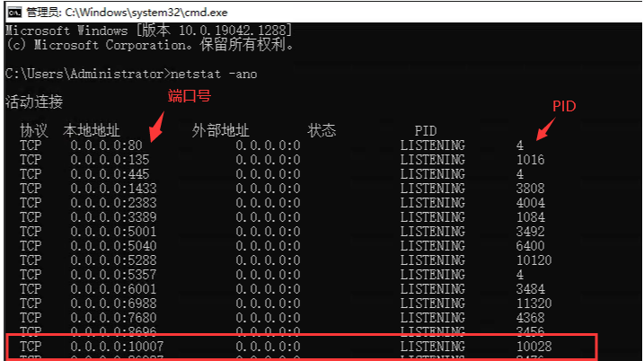The image size is (644, 361).
Task: Click PID value 1016
Action: (530, 160)
